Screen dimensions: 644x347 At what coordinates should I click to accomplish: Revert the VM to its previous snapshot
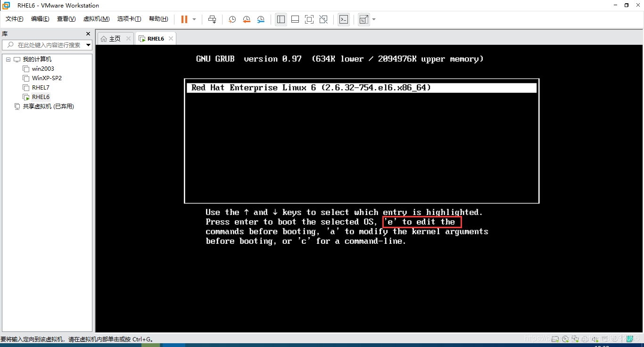pos(247,19)
